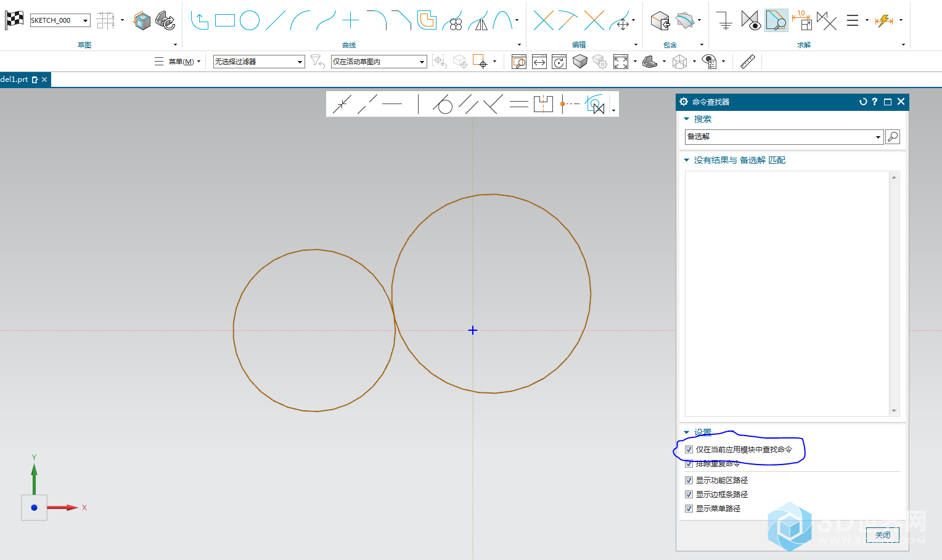Click the equal length constraint icon
942x560 pixels.
[x=518, y=104]
